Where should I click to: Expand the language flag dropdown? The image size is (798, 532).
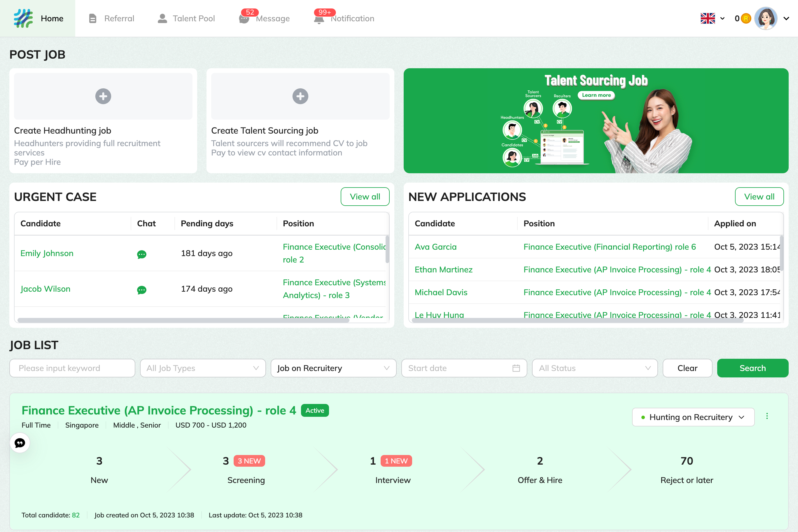pyautogui.click(x=713, y=18)
